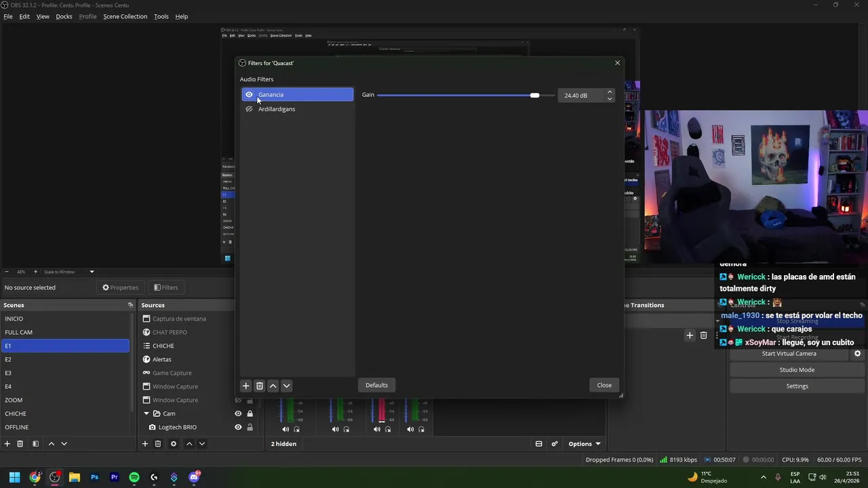Zoom out preview with minus icon

pyautogui.click(x=7, y=272)
